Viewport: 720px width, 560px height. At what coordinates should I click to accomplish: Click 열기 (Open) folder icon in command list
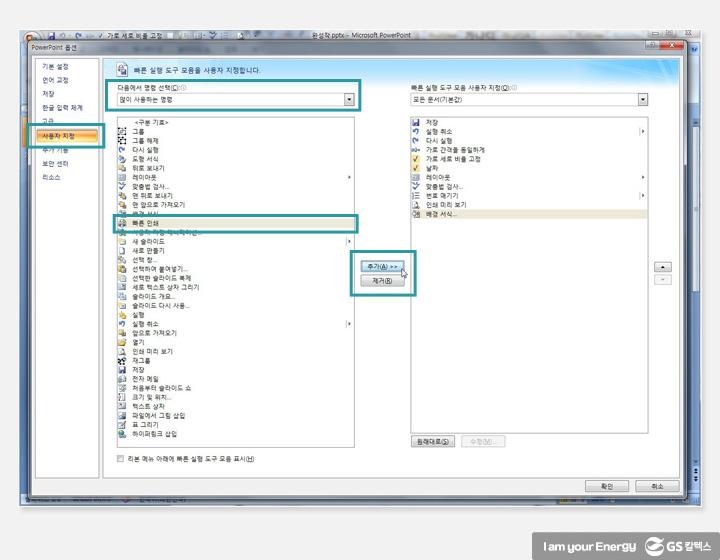tap(121, 342)
